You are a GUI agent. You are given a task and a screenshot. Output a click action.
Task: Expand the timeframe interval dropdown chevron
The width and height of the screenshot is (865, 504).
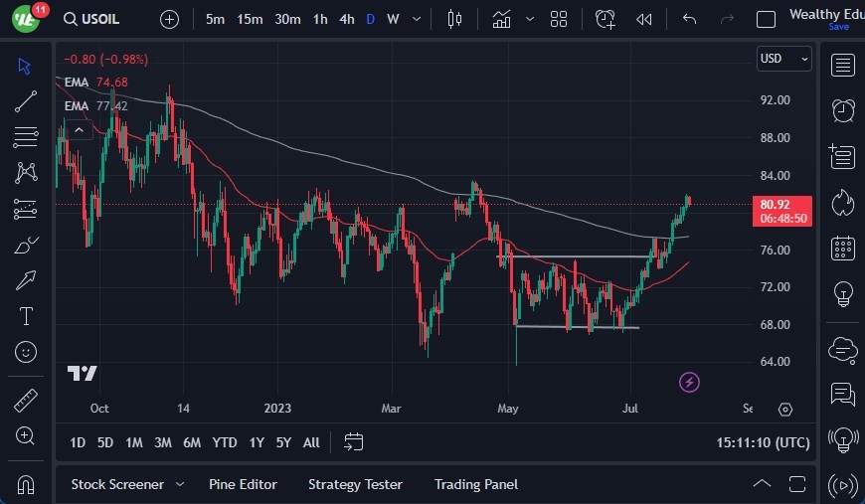point(416,19)
